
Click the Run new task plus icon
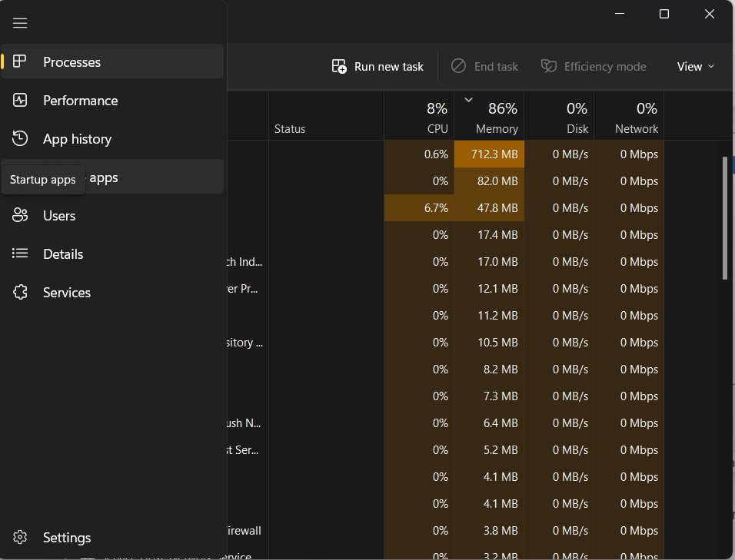click(x=339, y=66)
